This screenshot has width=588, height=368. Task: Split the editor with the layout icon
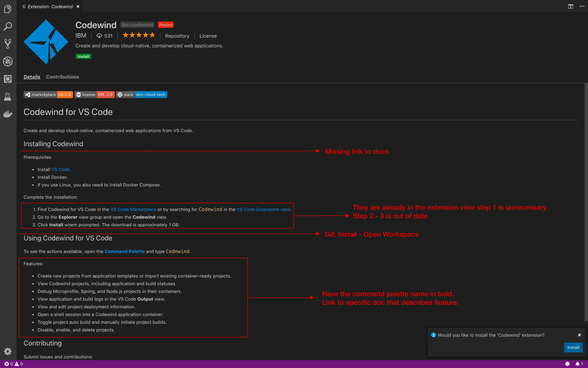[570, 6]
